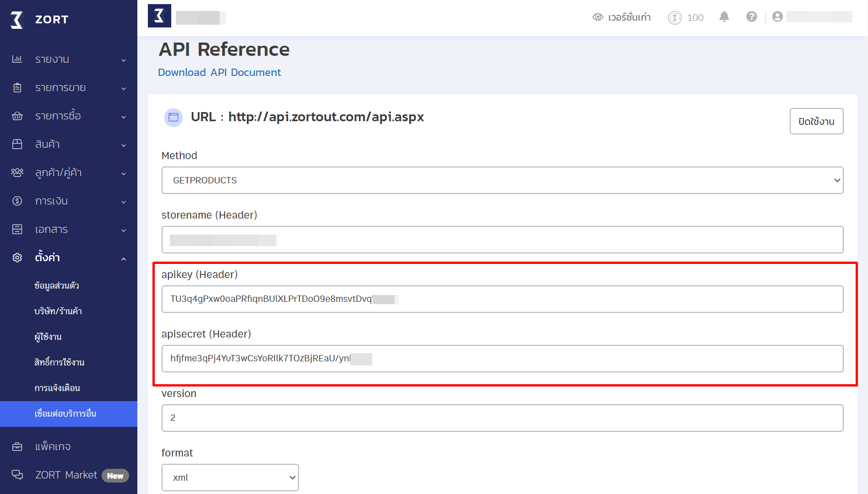
Task: Open the help question mark icon
Action: 751,17
